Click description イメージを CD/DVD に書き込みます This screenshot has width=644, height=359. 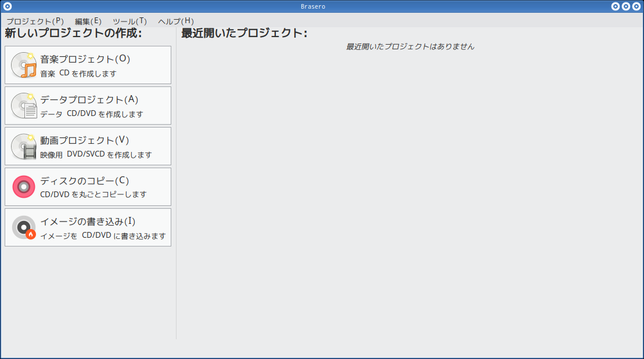(x=103, y=236)
